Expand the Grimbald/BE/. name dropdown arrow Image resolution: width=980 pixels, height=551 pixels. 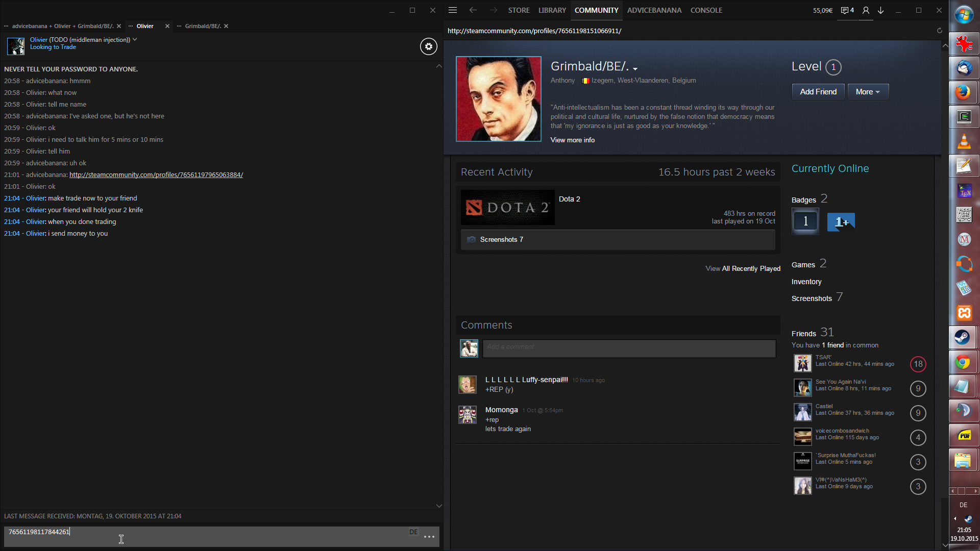(635, 68)
